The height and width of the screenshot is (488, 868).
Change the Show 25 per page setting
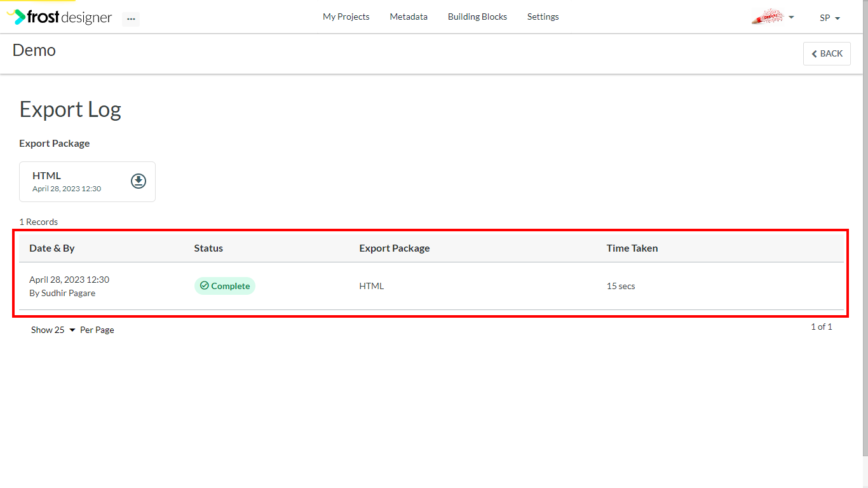(x=53, y=330)
